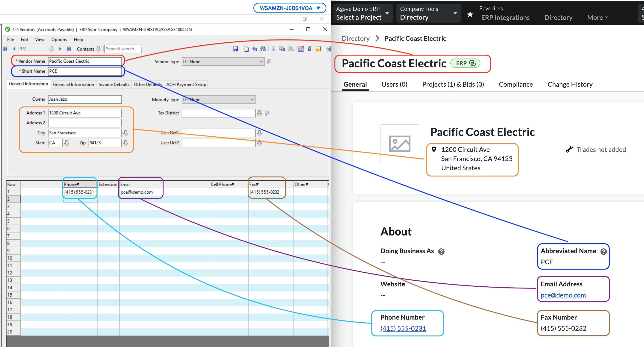Open the Compliance tab
The height and width of the screenshot is (347, 644).
point(516,85)
